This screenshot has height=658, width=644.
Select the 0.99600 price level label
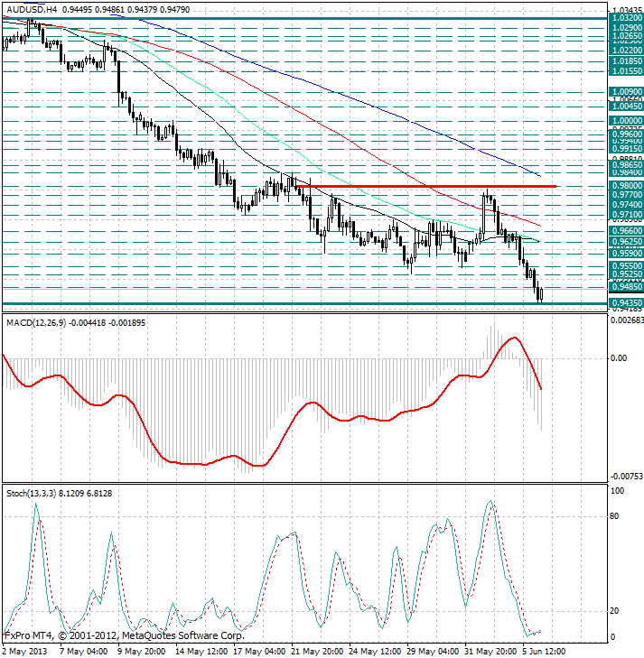click(x=626, y=134)
